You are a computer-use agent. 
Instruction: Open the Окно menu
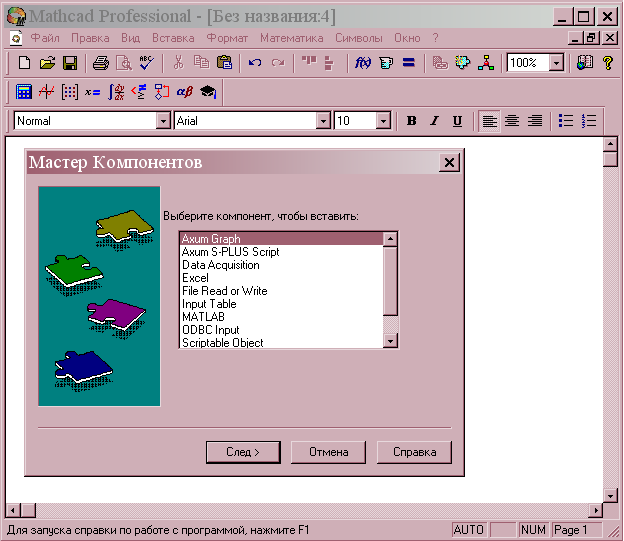(x=407, y=38)
